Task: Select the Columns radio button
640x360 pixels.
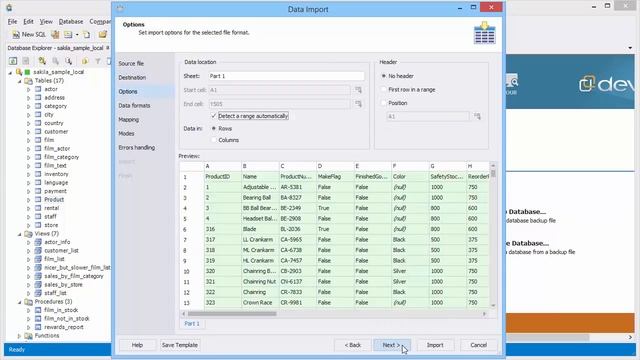Action: (213, 140)
